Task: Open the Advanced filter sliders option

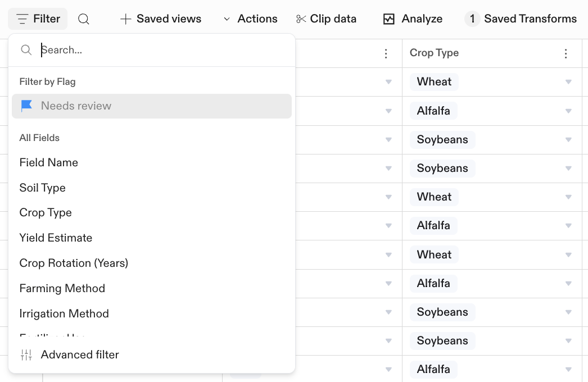Action: click(26, 354)
